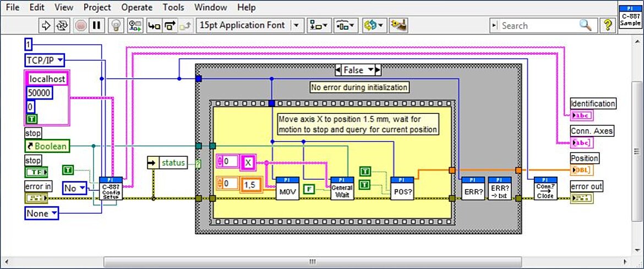Select the stop TF boolean terminal
Screen dimensions: 644x269
pyautogui.click(x=36, y=172)
